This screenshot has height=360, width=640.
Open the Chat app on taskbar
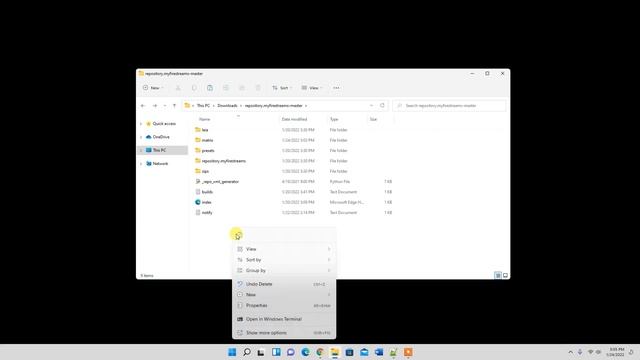point(291,352)
